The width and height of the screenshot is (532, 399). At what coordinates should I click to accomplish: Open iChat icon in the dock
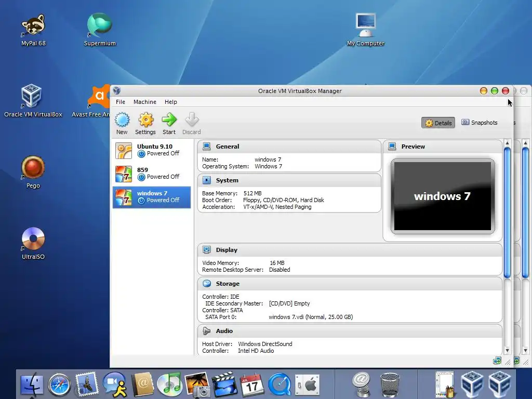tap(115, 385)
